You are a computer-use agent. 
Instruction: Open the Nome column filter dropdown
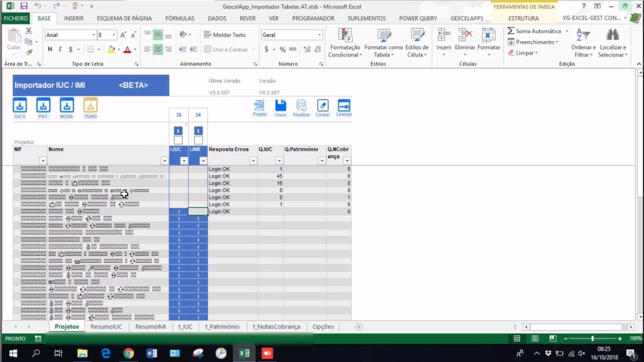pyautogui.click(x=164, y=161)
